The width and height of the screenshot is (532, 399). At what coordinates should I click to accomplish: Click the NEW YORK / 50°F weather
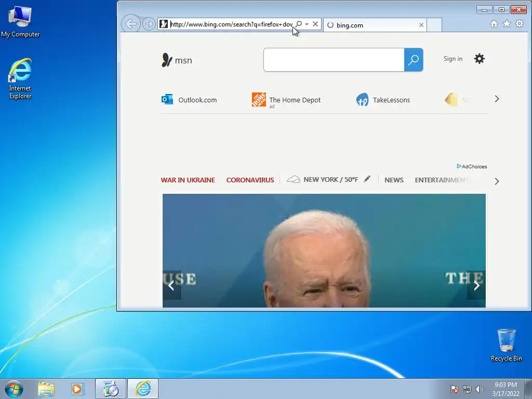click(323, 179)
